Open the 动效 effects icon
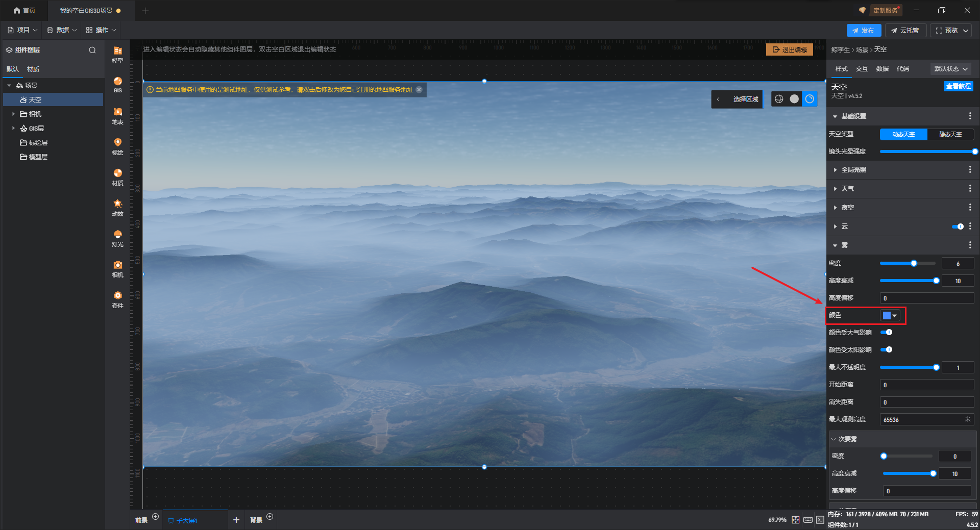The width and height of the screenshot is (980, 530). tap(117, 208)
